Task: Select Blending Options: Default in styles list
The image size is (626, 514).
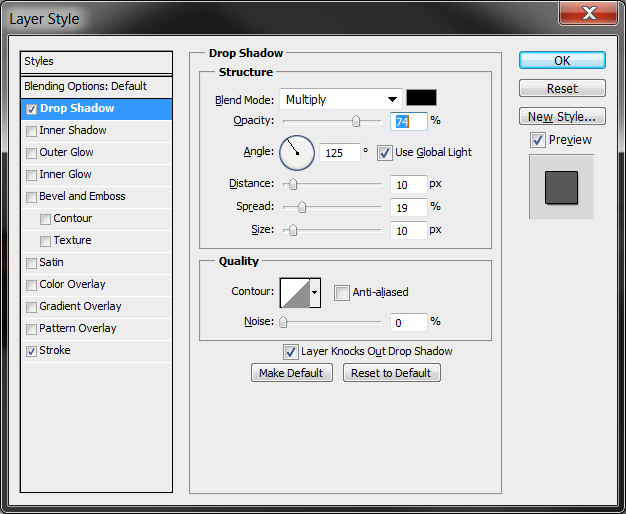Action: (x=86, y=86)
